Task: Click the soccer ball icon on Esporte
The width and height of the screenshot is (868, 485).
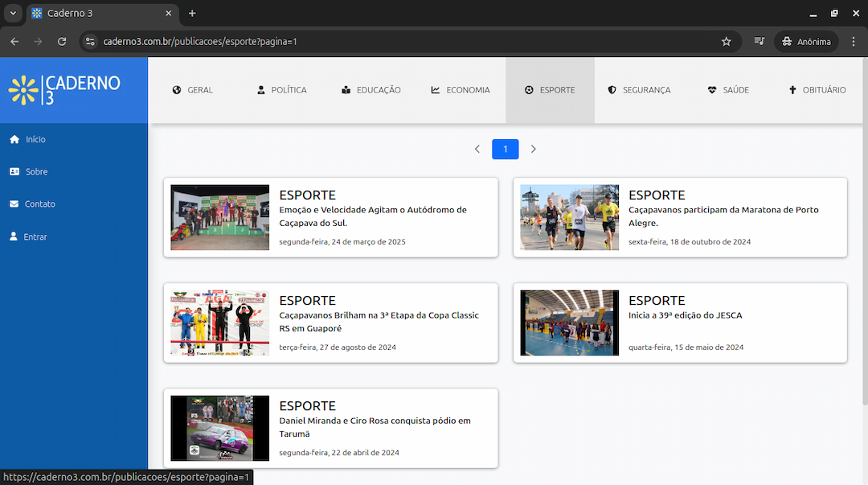Action: tap(529, 90)
